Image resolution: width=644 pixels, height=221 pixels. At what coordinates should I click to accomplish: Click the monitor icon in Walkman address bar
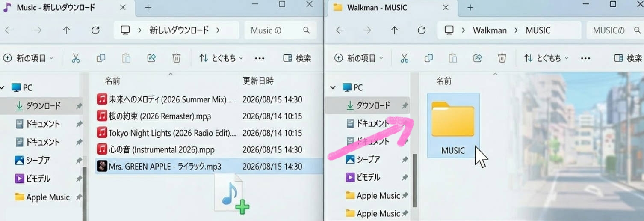pos(449,30)
